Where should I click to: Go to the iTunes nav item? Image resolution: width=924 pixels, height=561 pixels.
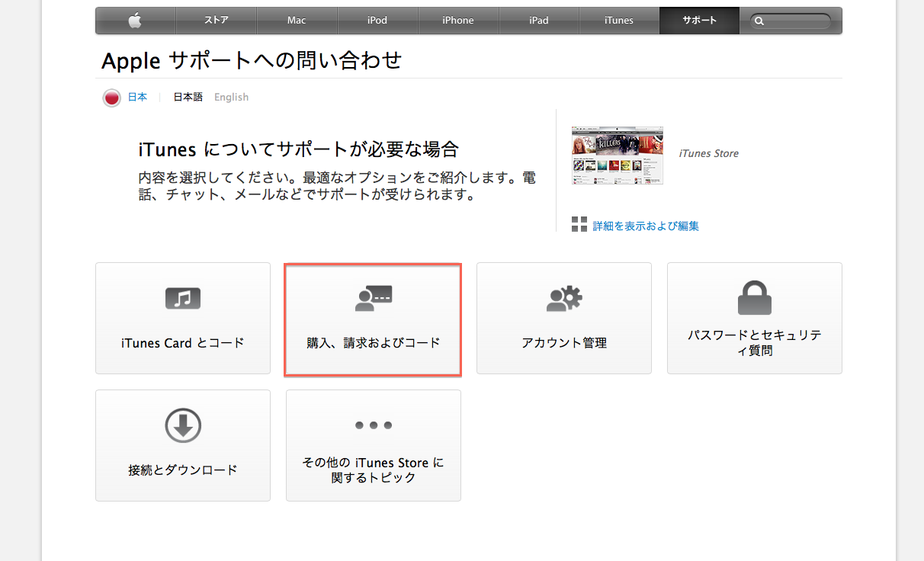[619, 21]
